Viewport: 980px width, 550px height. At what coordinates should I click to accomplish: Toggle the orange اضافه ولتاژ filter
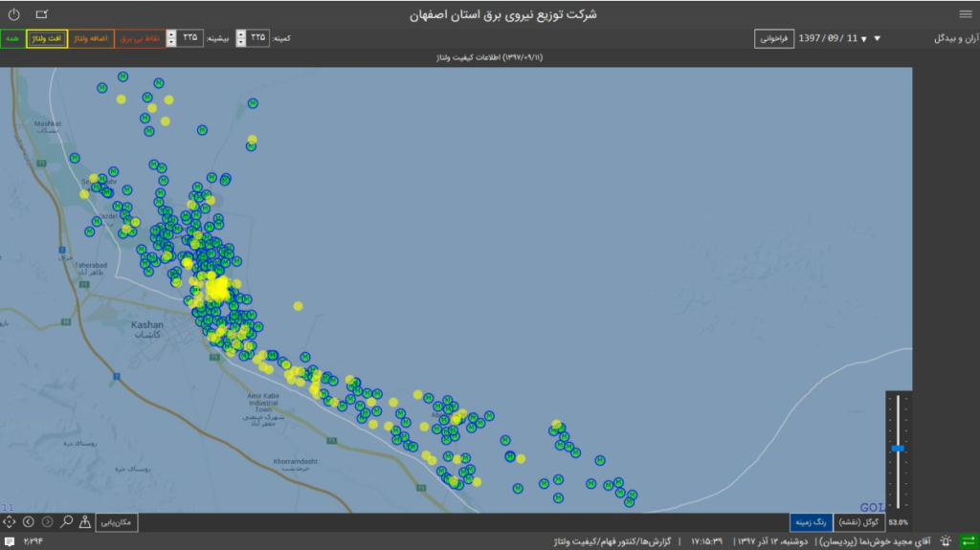(90, 38)
